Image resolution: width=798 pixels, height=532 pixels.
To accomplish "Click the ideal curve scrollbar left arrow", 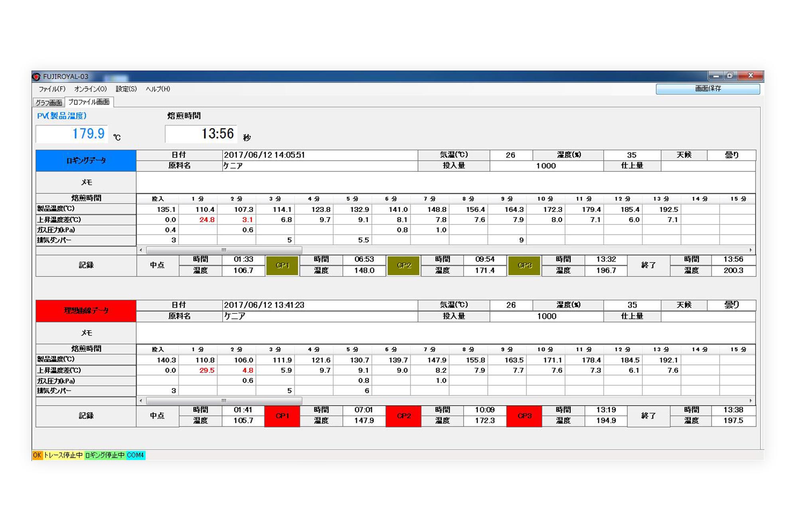I will 141,400.
